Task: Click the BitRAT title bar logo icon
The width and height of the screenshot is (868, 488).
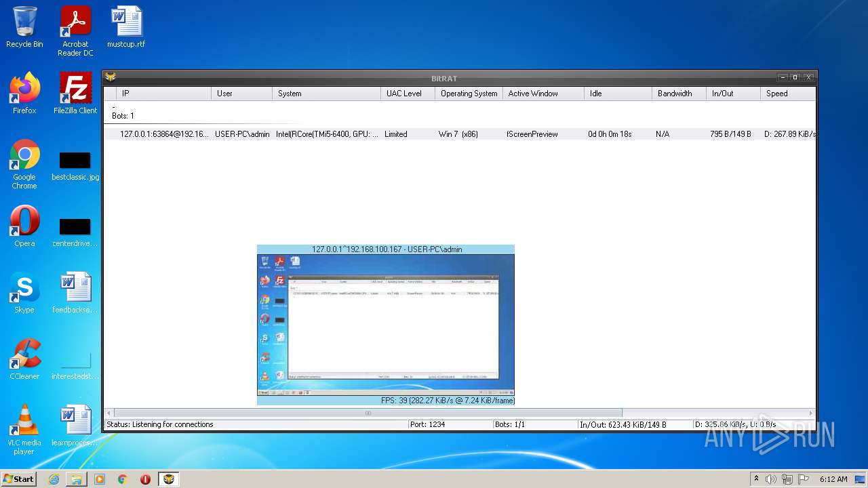Action: pos(111,77)
